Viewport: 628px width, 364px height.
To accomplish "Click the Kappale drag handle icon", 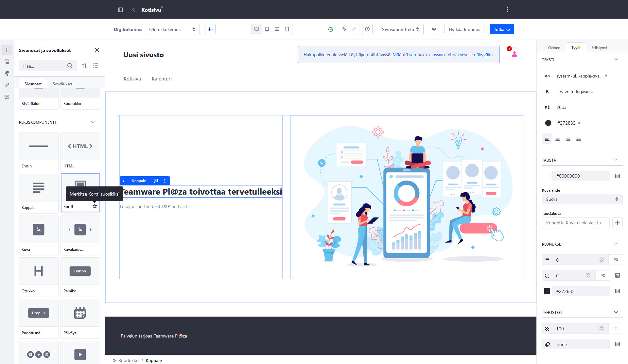I will pyautogui.click(x=124, y=181).
